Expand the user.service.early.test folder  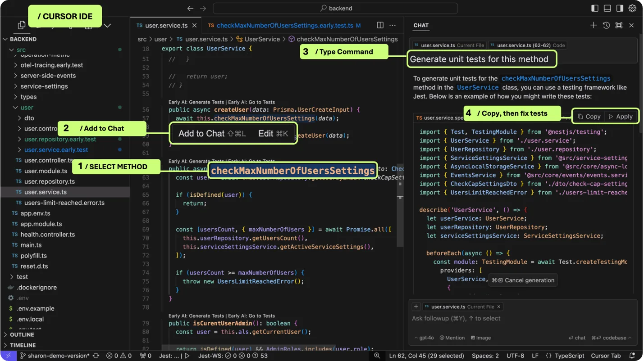tap(56, 150)
